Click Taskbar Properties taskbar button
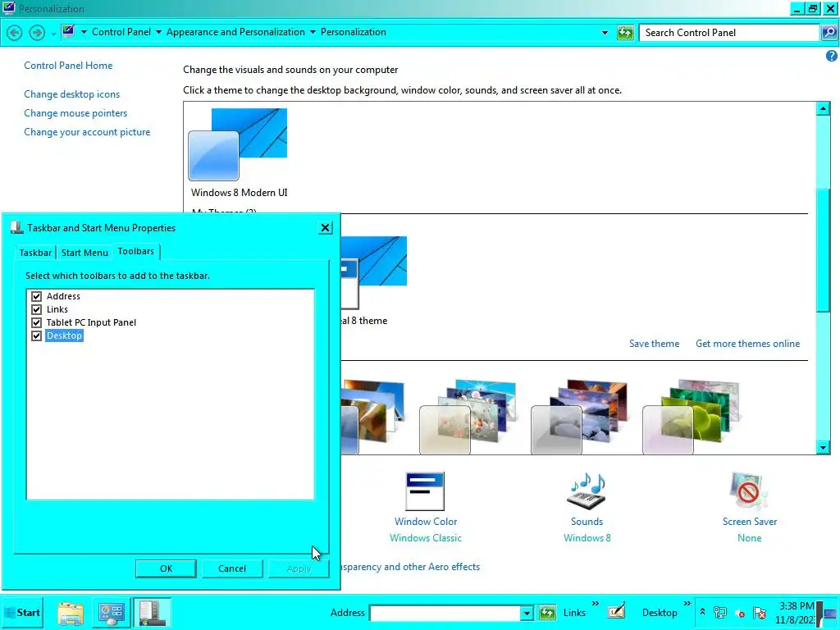Image resolution: width=840 pixels, height=630 pixels. pos(152,613)
